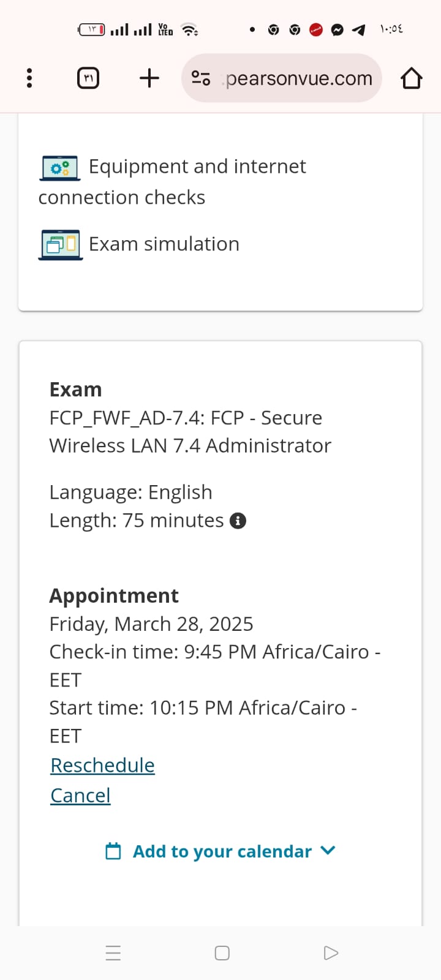
Task: Expand Add to your calendar dropdown
Action: pos(222,851)
